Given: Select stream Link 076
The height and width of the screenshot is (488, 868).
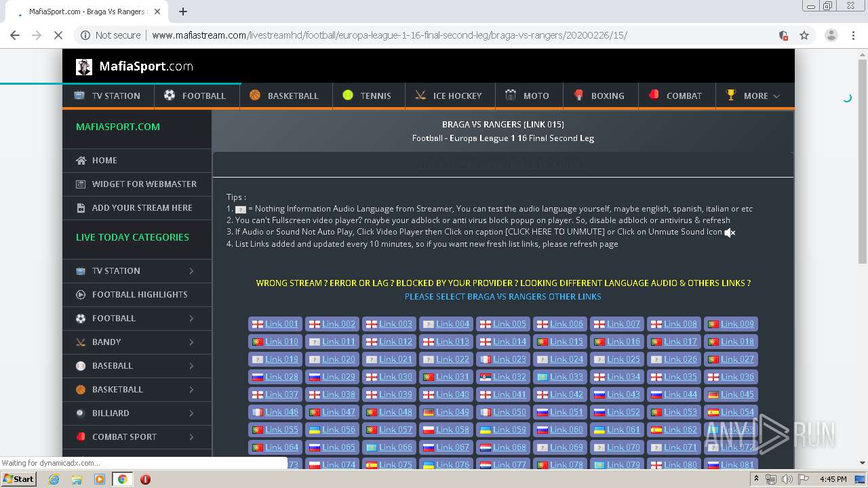Looking at the screenshot, I should coord(446,465).
